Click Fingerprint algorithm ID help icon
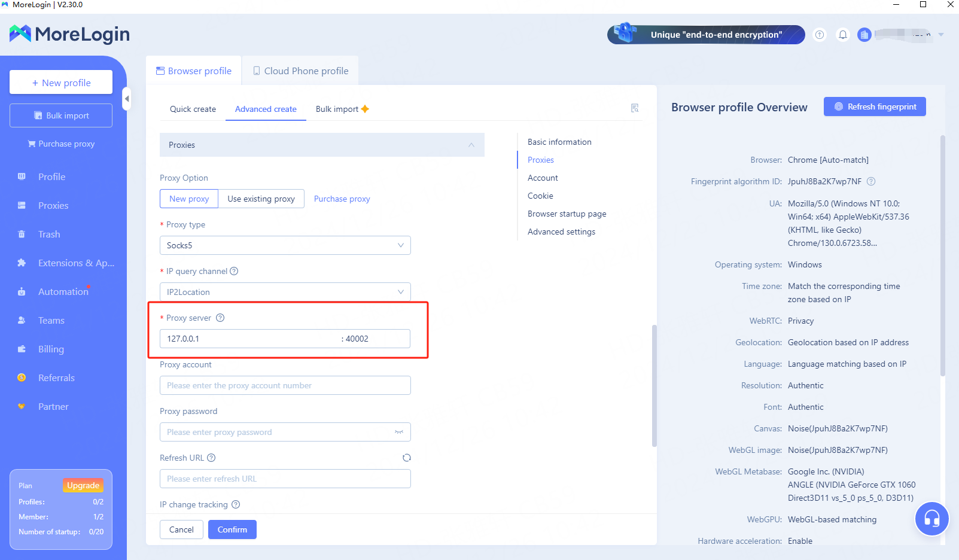Image resolution: width=959 pixels, height=560 pixels. (871, 181)
